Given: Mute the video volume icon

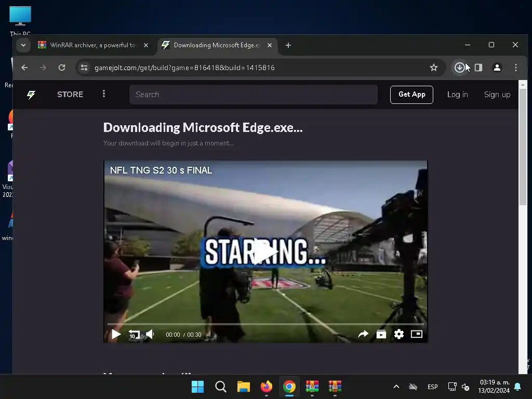Looking at the screenshot, I should tap(150, 334).
